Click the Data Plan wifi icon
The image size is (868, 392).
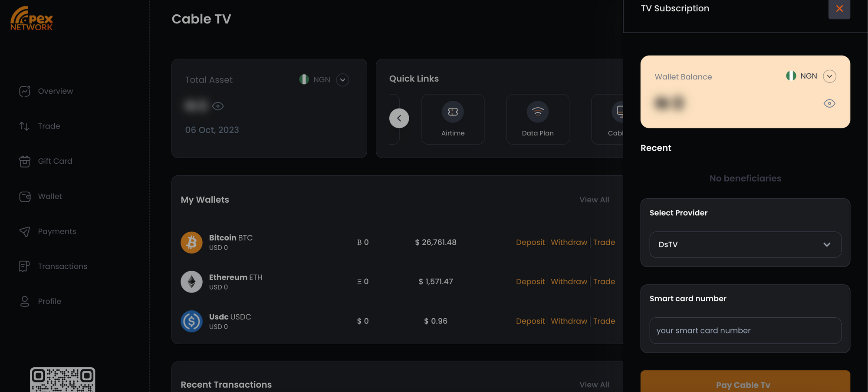pos(538,112)
